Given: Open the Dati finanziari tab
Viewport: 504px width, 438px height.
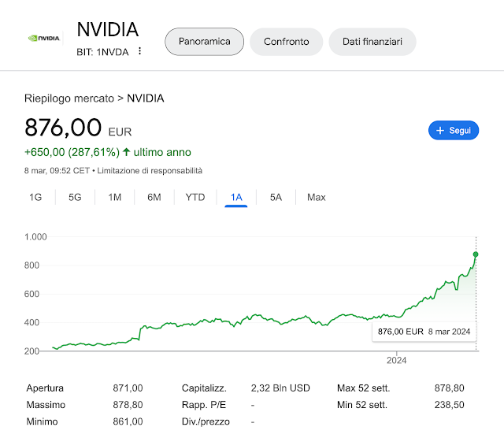Looking at the screenshot, I should pos(372,42).
